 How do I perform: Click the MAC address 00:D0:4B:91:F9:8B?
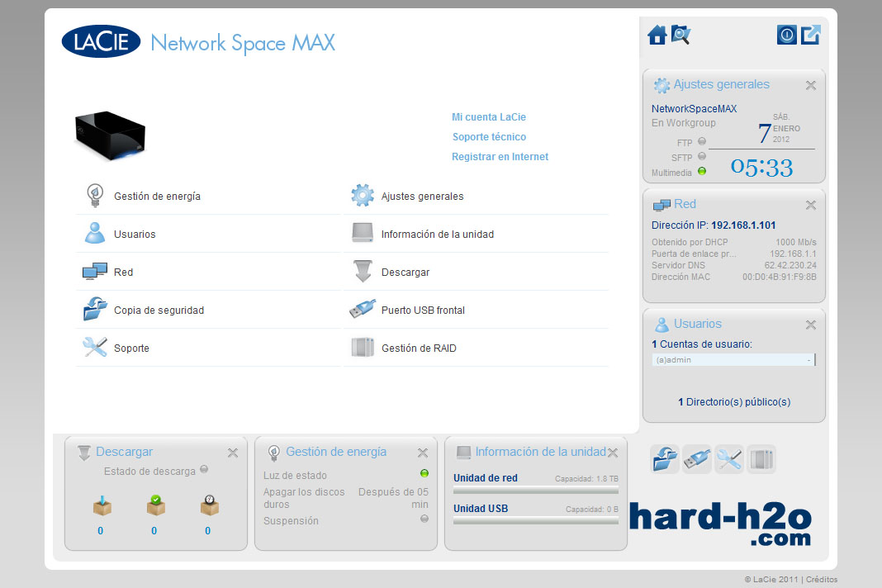pos(779,277)
